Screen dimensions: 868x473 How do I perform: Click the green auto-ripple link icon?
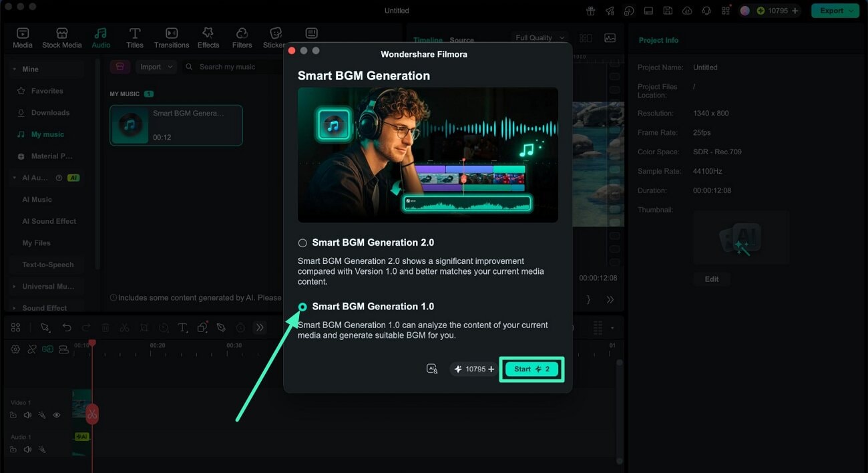[47, 349]
